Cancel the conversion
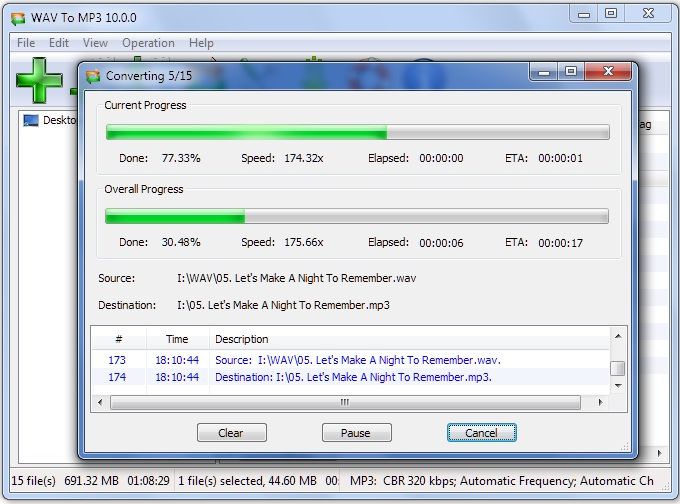 [x=481, y=433]
